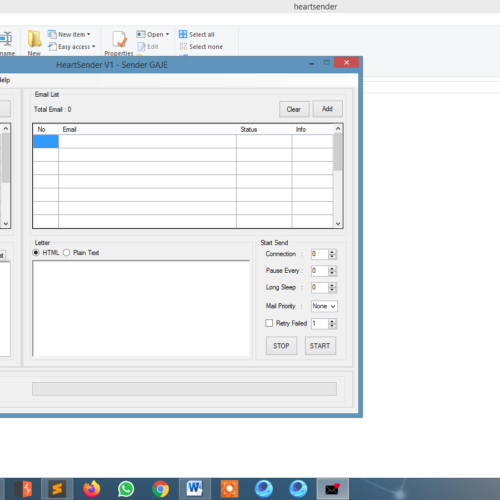Image resolution: width=500 pixels, height=500 pixels.
Task: Click the Email column header
Action: [147, 129]
